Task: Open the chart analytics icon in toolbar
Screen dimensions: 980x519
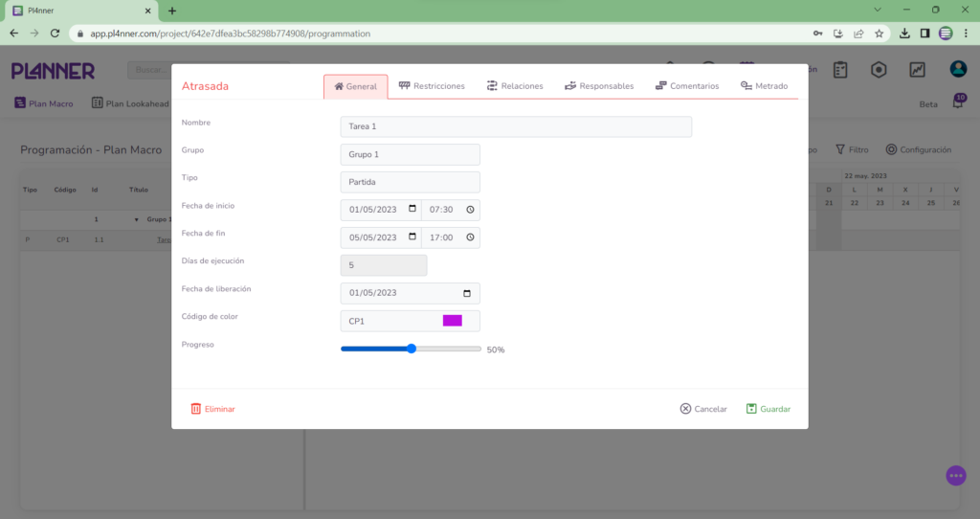Action: (917, 70)
